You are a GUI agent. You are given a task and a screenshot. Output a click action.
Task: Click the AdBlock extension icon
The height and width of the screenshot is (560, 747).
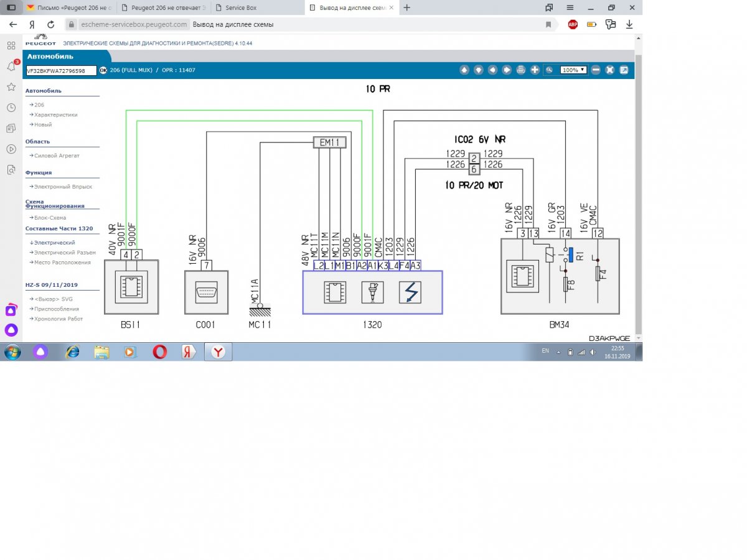click(x=573, y=24)
